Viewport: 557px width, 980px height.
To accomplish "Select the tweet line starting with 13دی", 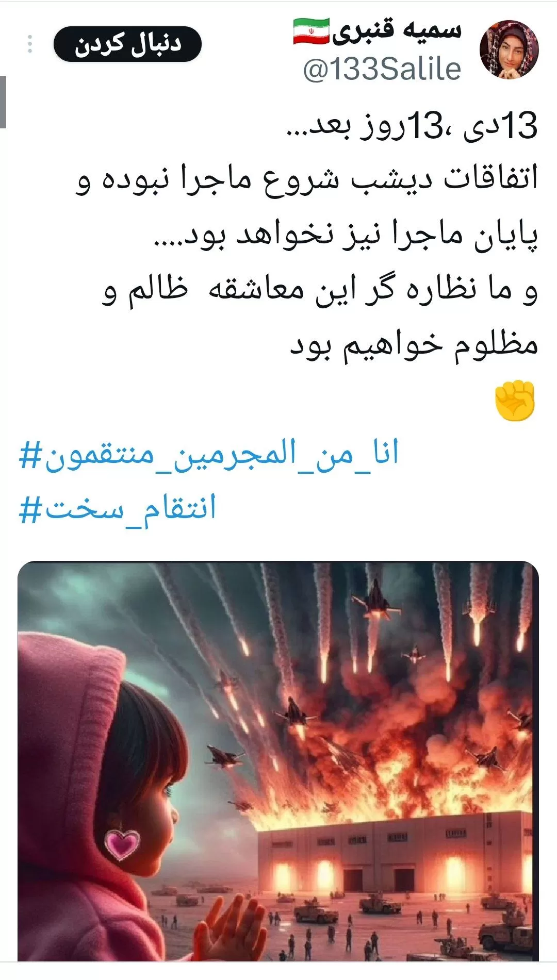I will click(x=412, y=126).
